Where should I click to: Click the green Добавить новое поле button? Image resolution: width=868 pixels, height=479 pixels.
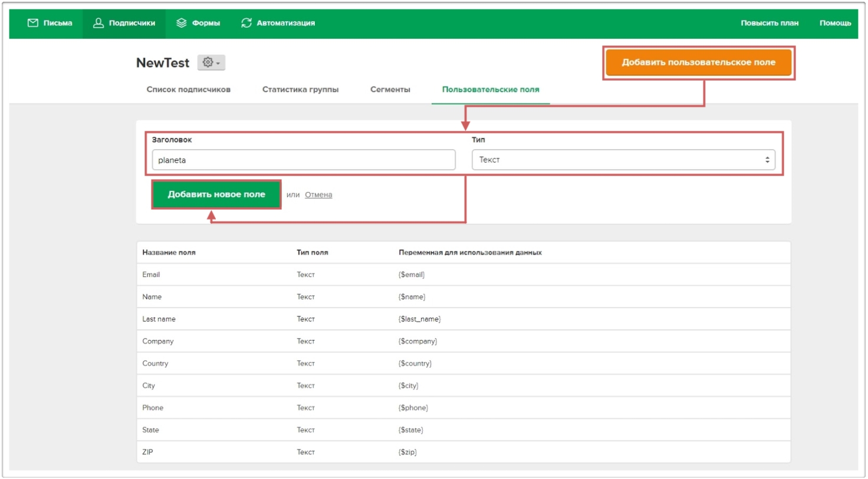216,194
